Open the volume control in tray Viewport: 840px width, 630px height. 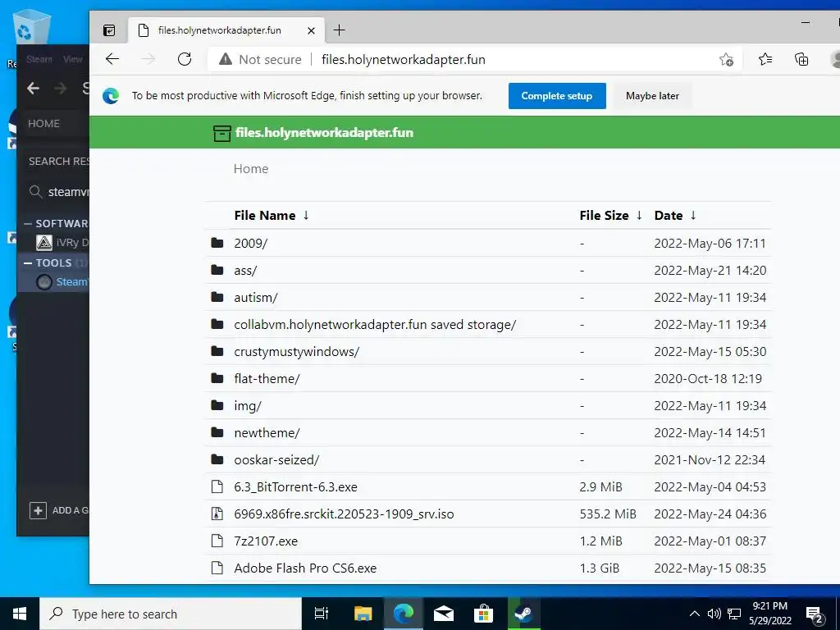(x=714, y=614)
